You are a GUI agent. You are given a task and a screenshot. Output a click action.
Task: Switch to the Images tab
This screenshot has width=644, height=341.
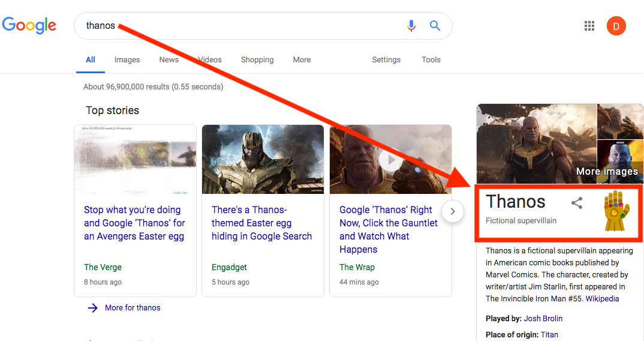127,60
